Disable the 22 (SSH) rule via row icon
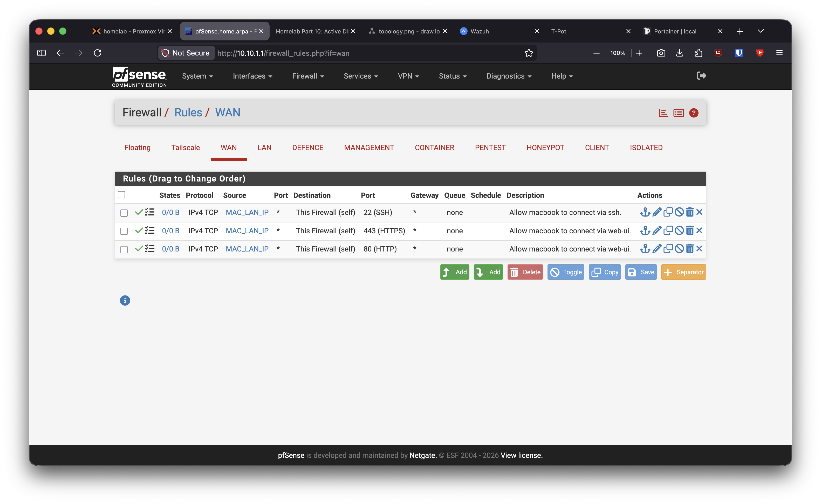Screen dimensions: 821x504 tap(679, 212)
